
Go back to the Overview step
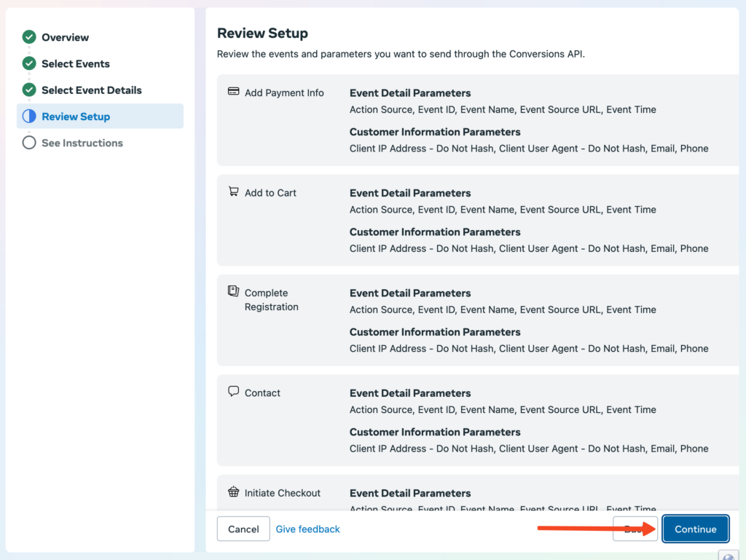tap(66, 36)
